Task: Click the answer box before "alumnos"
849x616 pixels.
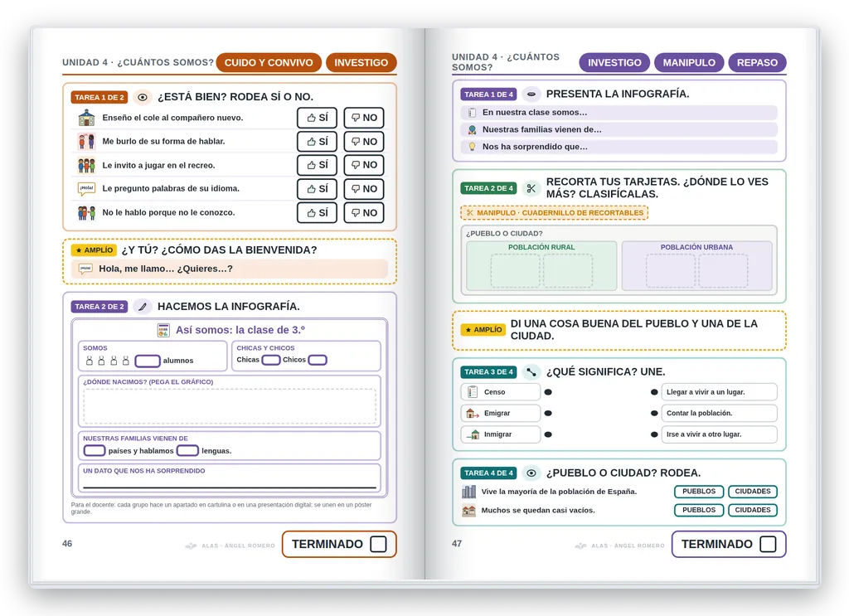Action: (x=148, y=361)
